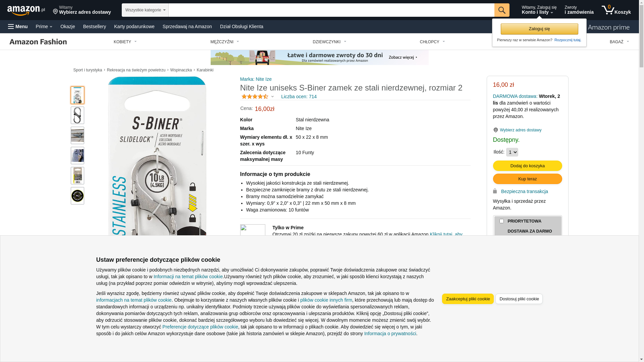Click the star rating icon
The image size is (644, 362).
click(x=255, y=97)
